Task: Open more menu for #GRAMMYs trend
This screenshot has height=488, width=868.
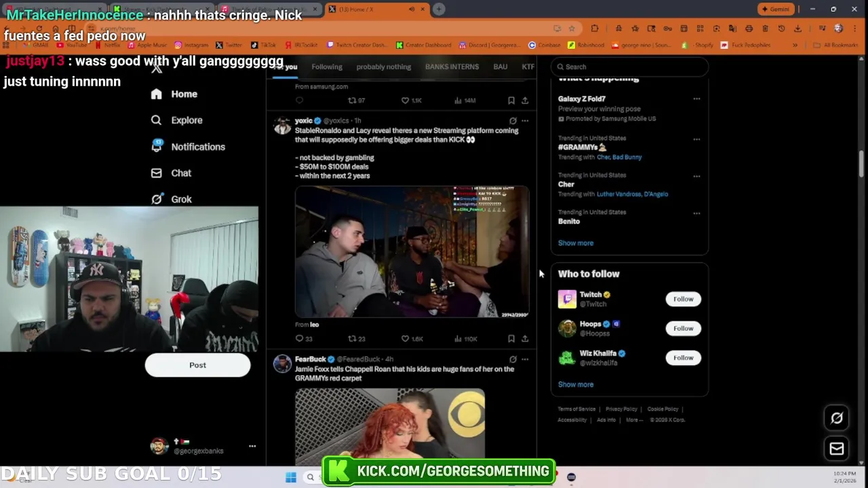Action: click(696, 139)
